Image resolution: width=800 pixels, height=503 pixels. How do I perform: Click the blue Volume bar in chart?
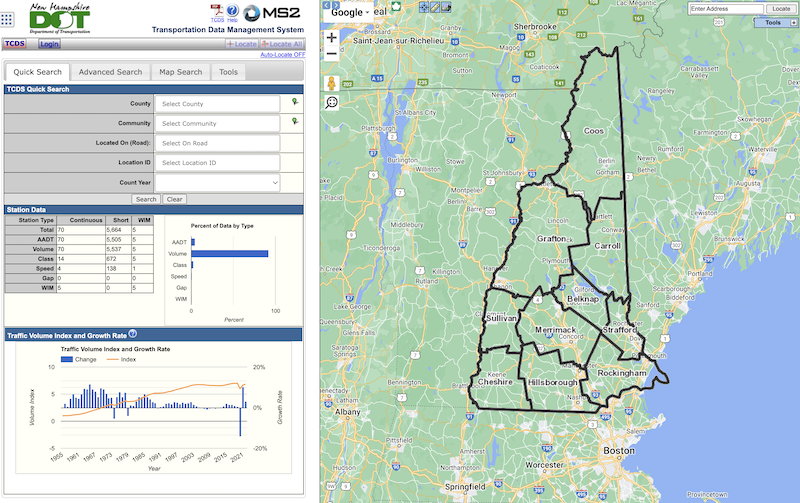coord(230,253)
